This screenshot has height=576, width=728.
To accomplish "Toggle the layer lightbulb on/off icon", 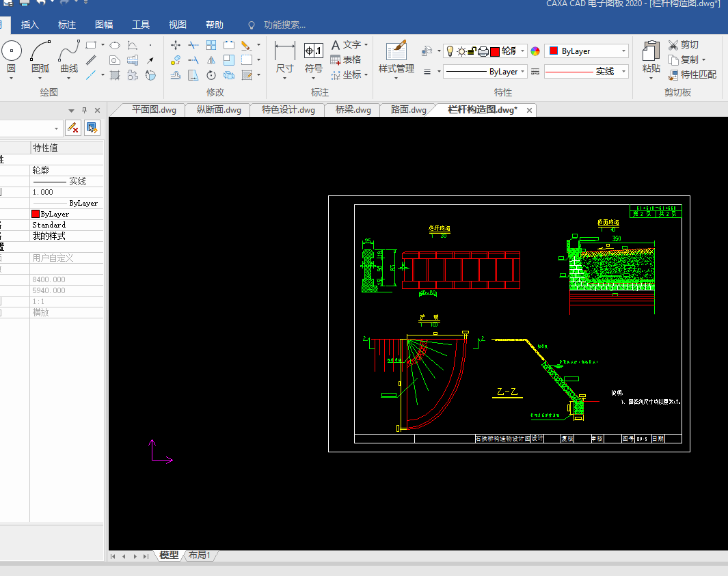I will point(451,51).
